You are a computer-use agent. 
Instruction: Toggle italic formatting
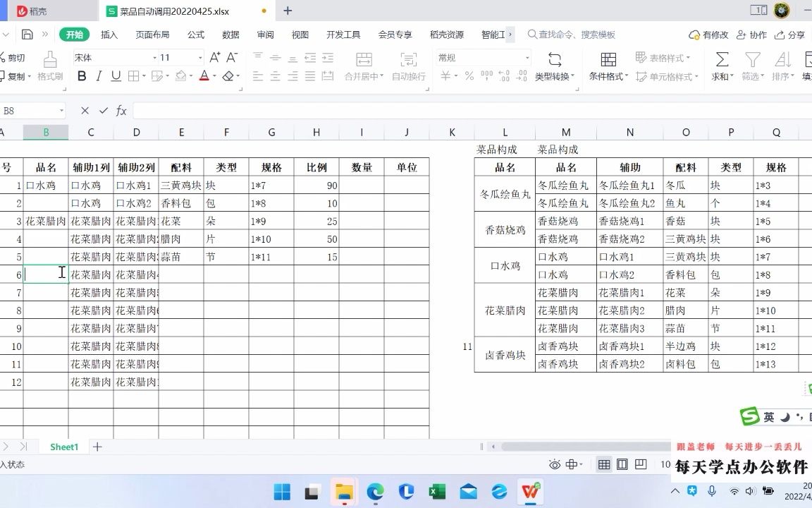coord(97,76)
